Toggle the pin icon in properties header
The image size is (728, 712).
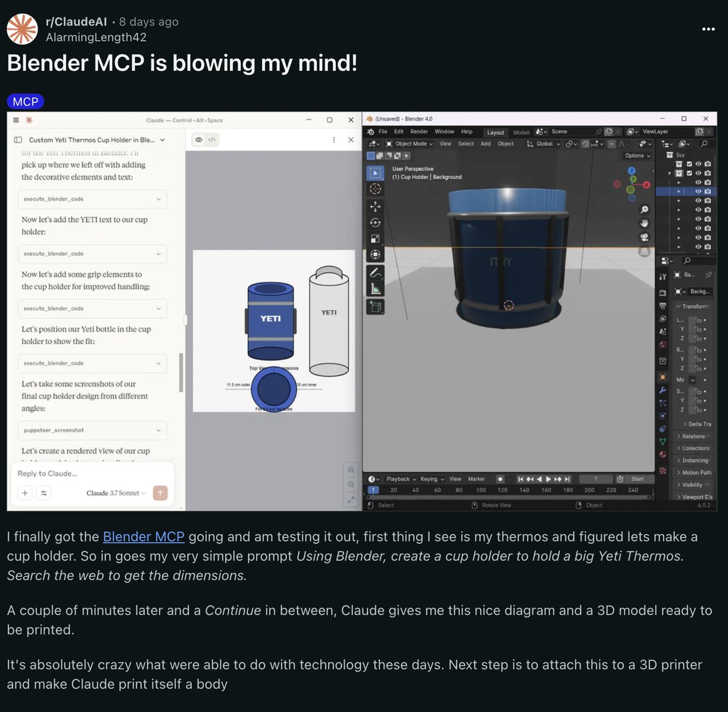pos(707,275)
